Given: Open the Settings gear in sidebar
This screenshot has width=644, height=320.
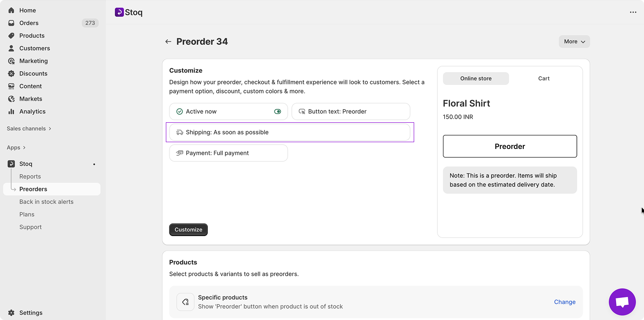Looking at the screenshot, I should click(11, 313).
